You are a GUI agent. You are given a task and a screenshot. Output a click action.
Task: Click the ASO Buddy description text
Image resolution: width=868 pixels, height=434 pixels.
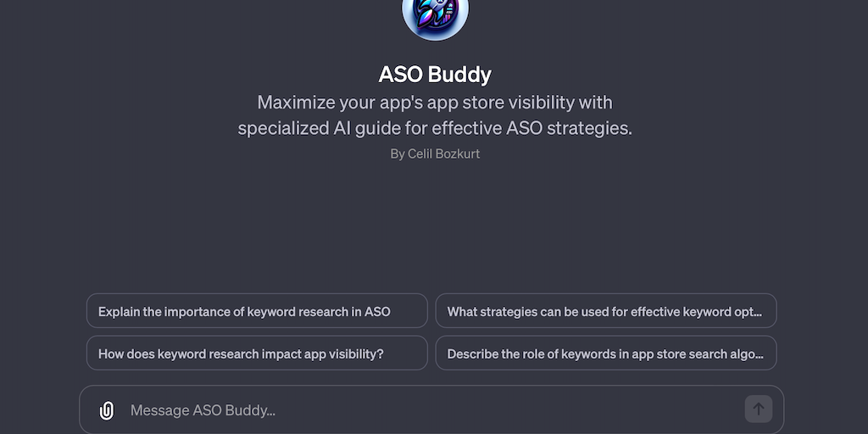pyautogui.click(x=435, y=115)
